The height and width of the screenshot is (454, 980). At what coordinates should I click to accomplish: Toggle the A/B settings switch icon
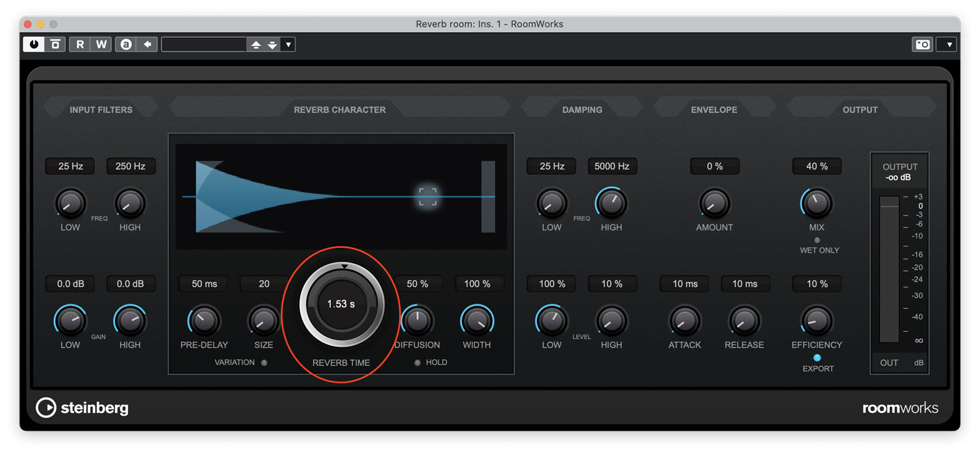point(126,44)
